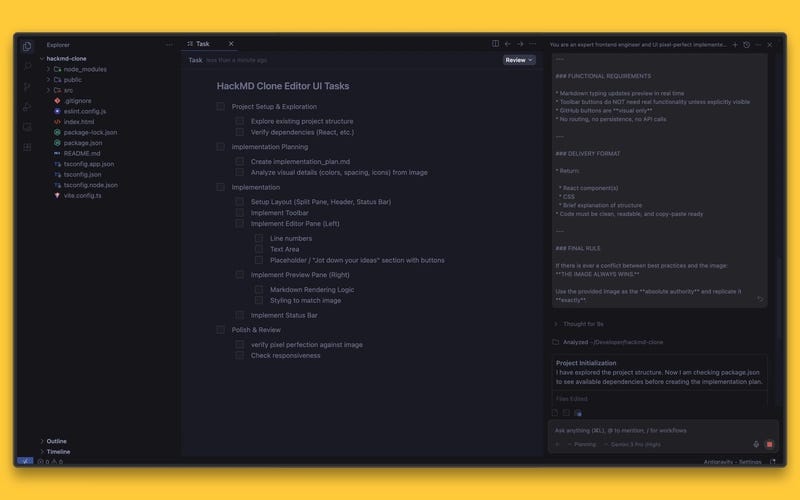Stop the agent with red stop button

pos(769,444)
